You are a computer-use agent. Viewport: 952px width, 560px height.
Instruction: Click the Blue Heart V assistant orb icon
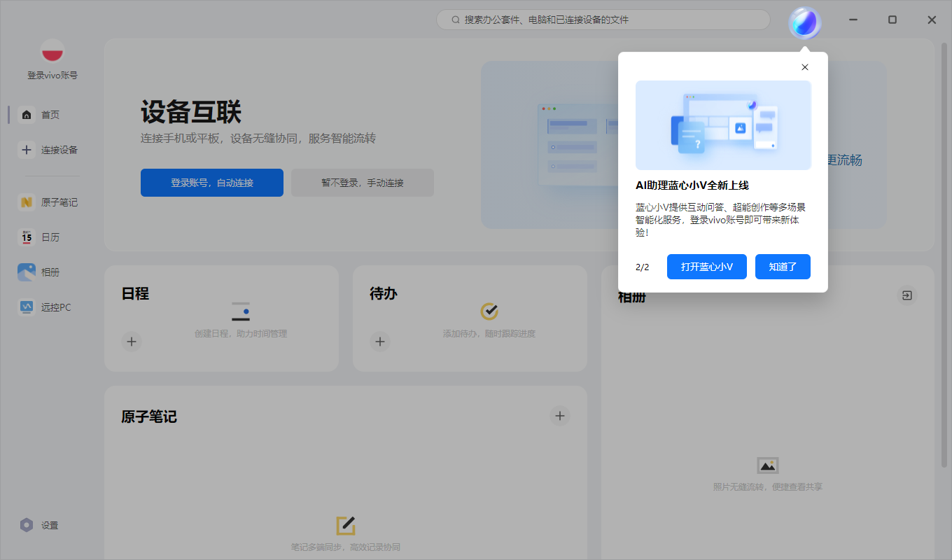[805, 23]
